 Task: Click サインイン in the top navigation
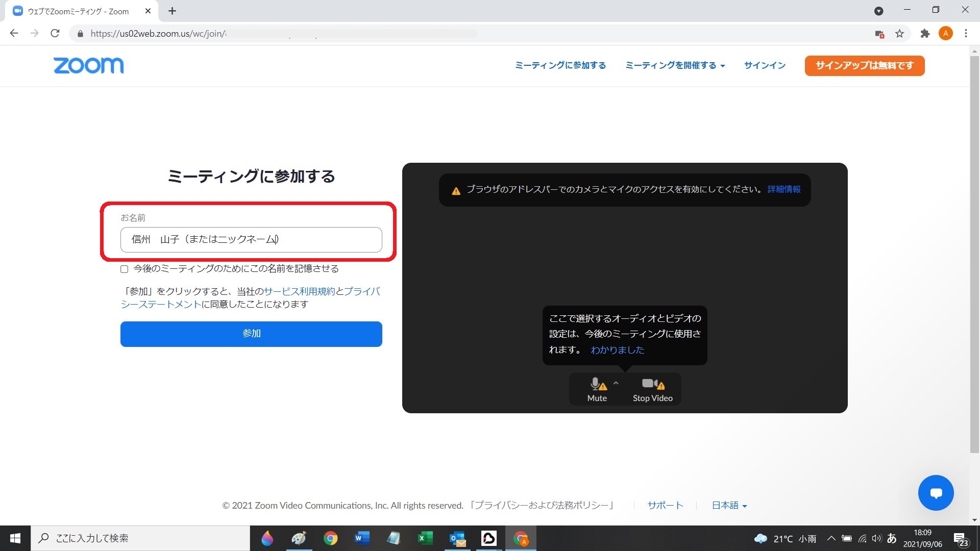pyautogui.click(x=765, y=65)
